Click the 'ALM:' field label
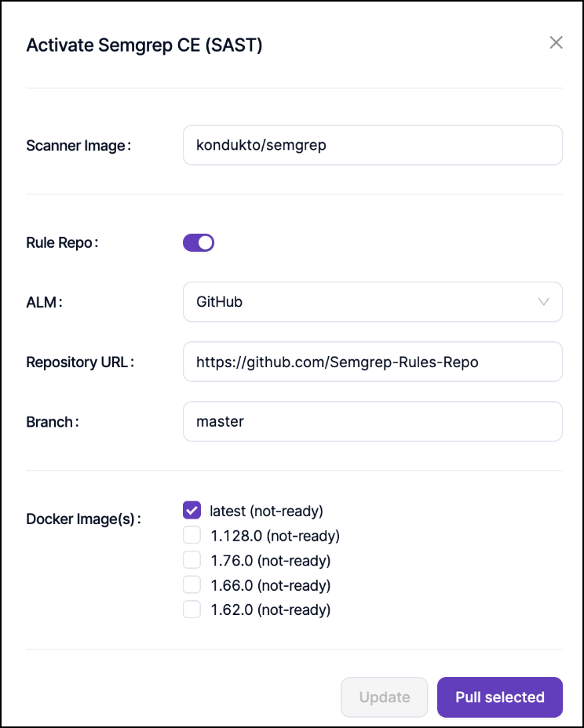 point(44,302)
